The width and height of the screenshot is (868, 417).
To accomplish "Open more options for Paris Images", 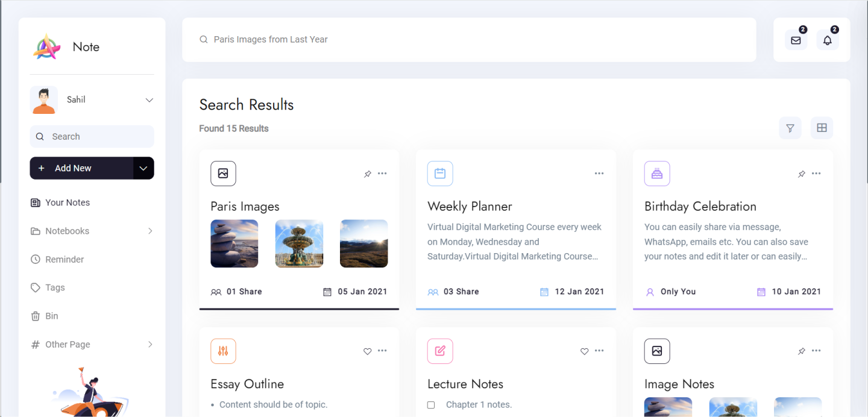I will coord(382,174).
